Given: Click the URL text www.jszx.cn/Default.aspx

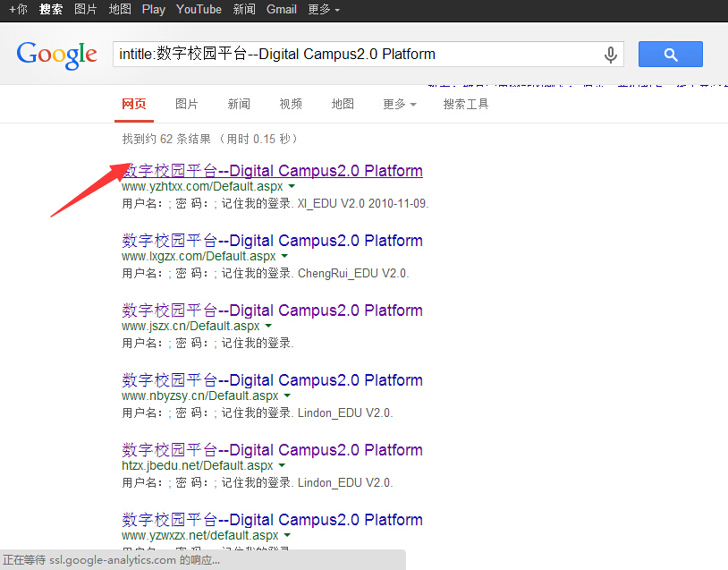Looking at the screenshot, I should (190, 326).
